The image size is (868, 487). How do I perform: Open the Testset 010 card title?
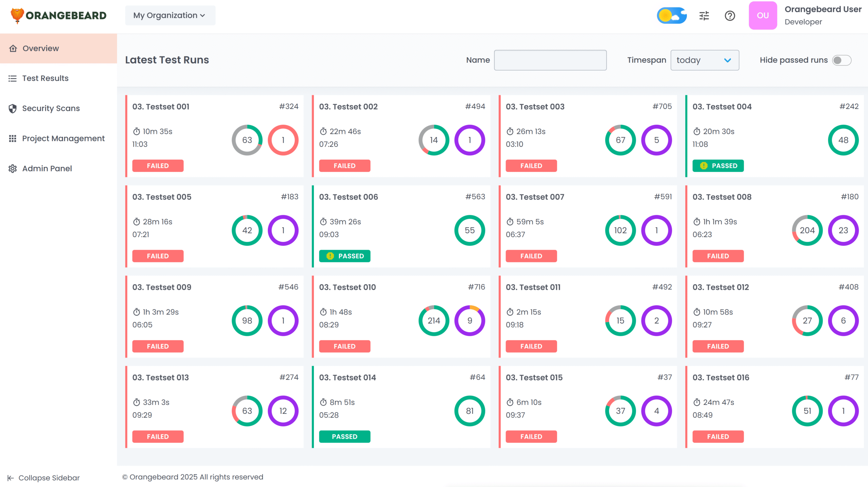coord(347,287)
